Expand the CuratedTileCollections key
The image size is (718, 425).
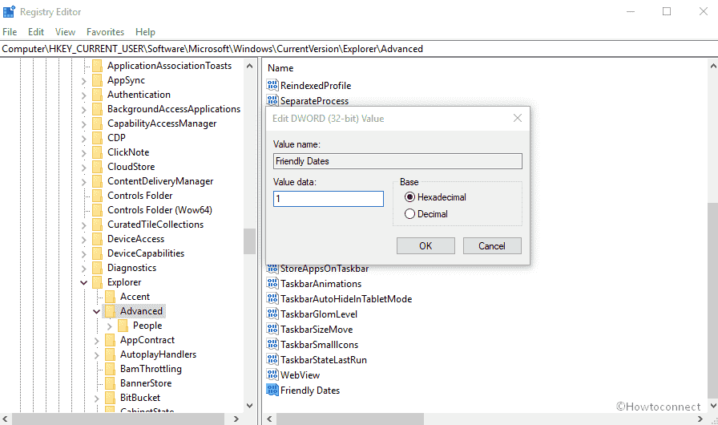click(83, 225)
